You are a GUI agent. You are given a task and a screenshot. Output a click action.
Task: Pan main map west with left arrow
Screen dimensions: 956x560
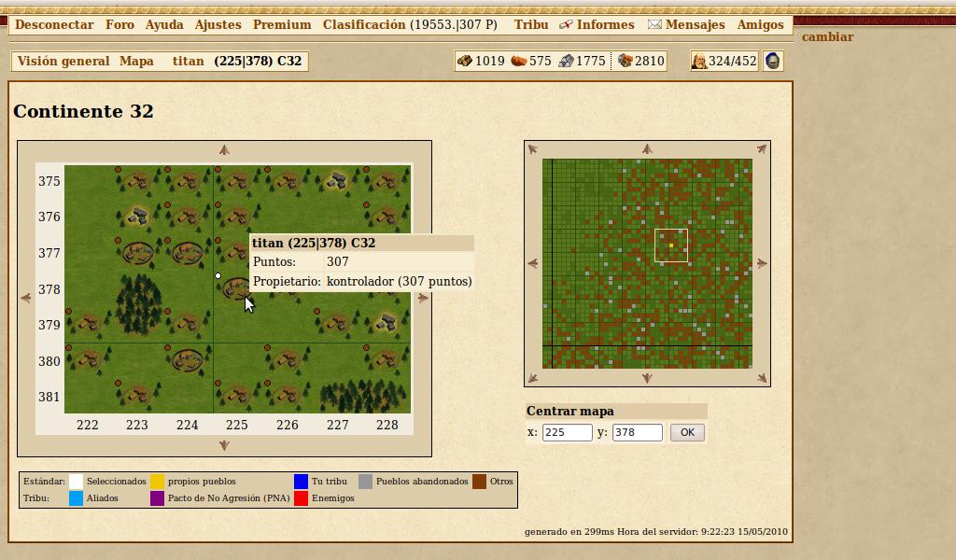(26, 299)
